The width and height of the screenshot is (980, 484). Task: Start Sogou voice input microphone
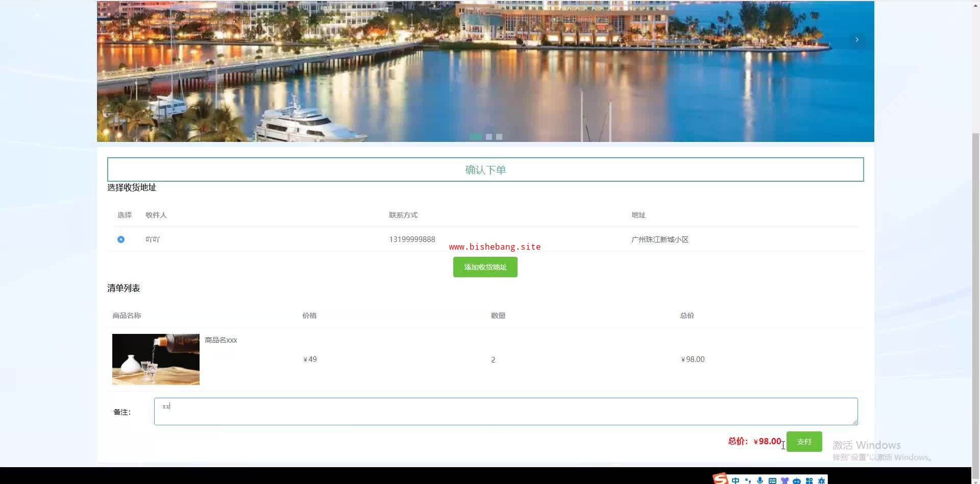click(760, 480)
